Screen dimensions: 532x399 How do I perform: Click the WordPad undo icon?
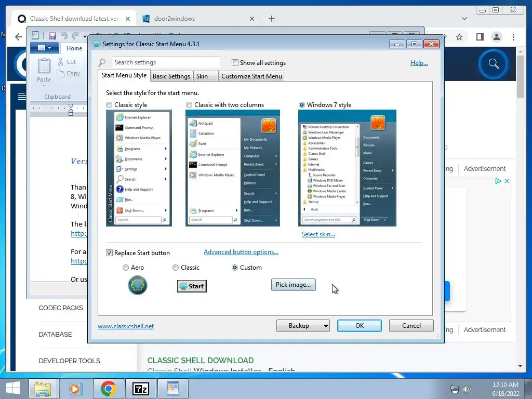tap(64, 36)
